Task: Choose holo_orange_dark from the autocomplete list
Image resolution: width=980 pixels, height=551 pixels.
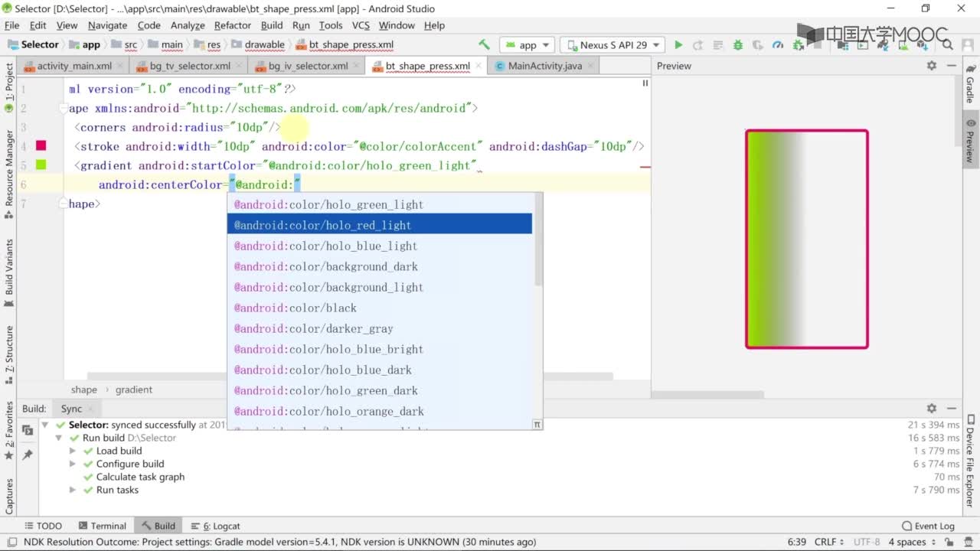Action: [x=380, y=411]
